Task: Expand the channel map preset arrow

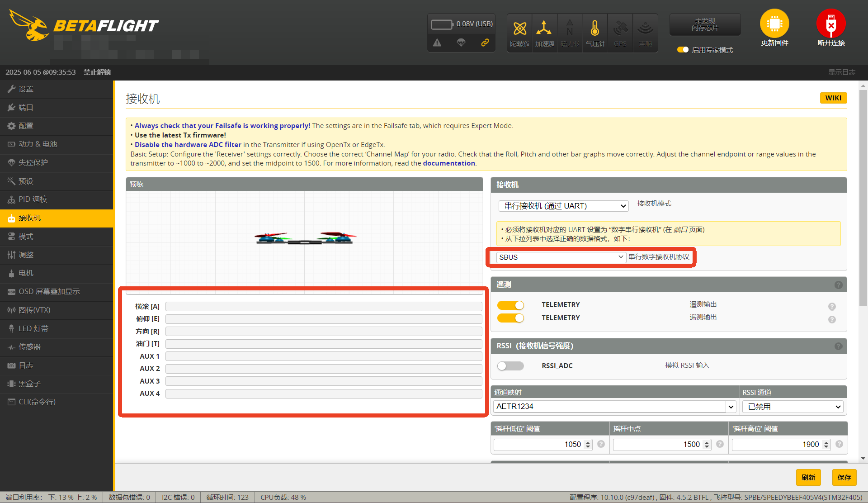Action: [731, 407]
